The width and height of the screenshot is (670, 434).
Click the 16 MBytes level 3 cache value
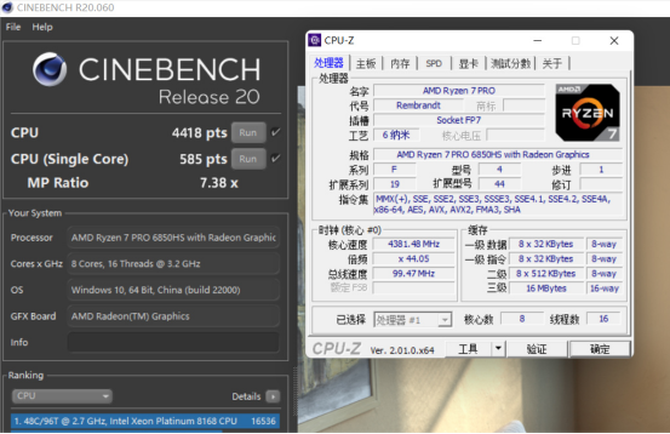click(546, 288)
